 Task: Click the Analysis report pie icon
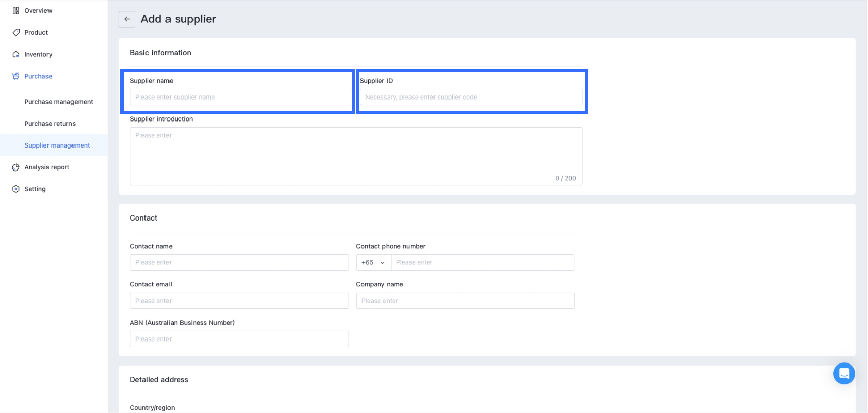16,167
